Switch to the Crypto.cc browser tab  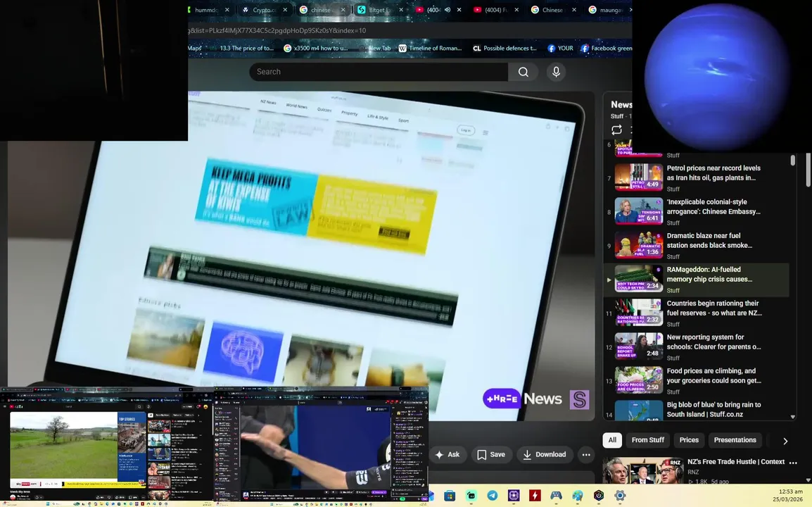263,10
